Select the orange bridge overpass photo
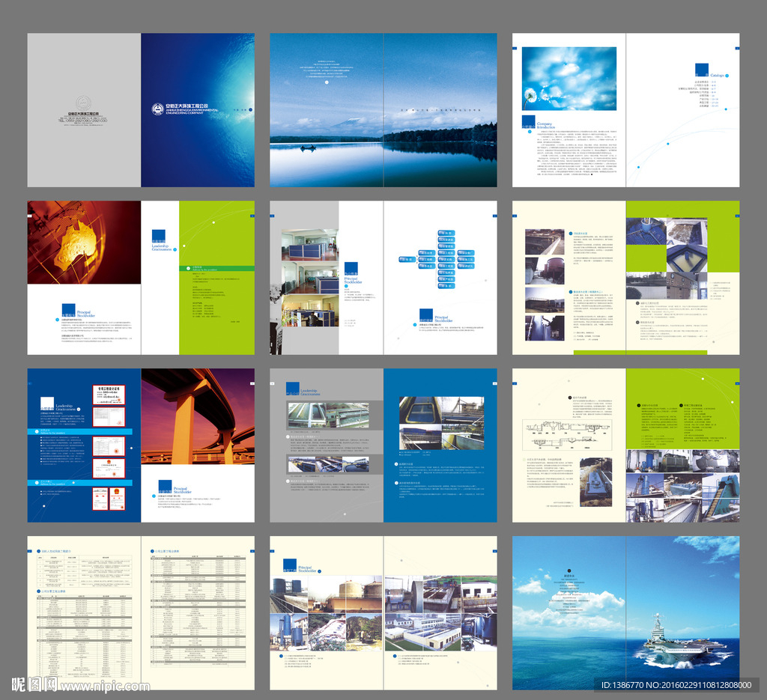Image resolution: width=767 pixels, height=700 pixels. coord(198,416)
